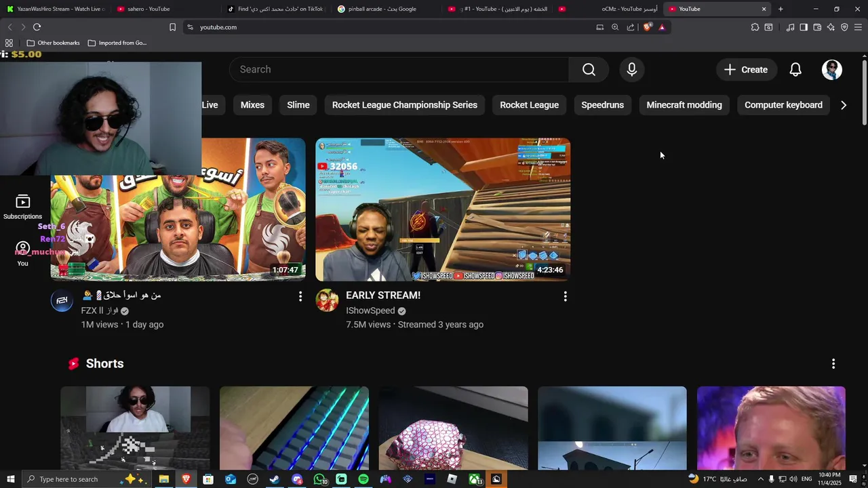This screenshot has width=868, height=488.
Task: Play the IShowSpeed Fortnite stream thumbnail
Action: pos(443,209)
